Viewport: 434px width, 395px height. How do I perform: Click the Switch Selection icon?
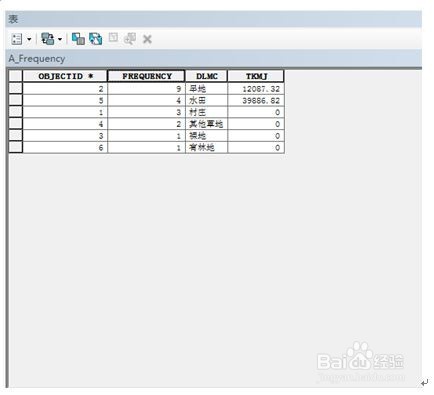click(x=96, y=39)
